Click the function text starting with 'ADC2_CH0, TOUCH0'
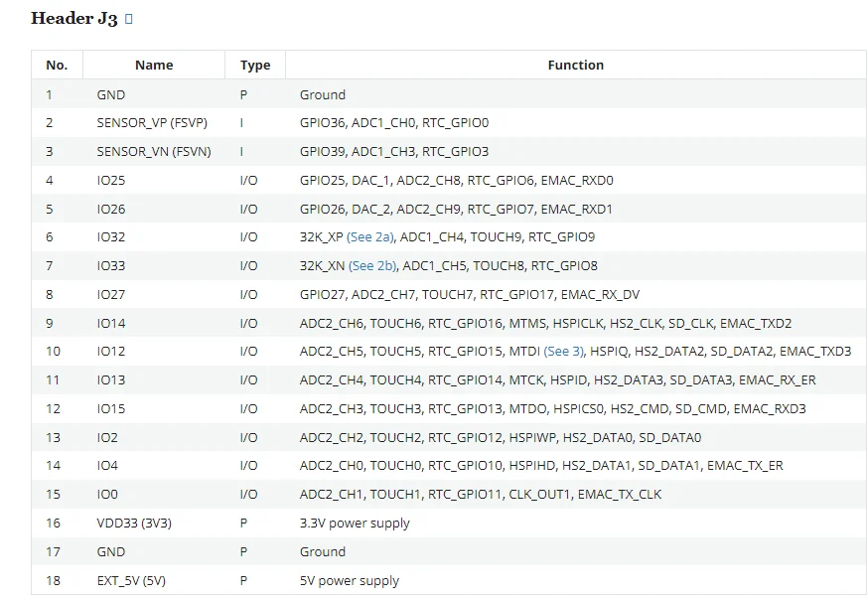This screenshot has width=868, height=601. [541, 465]
